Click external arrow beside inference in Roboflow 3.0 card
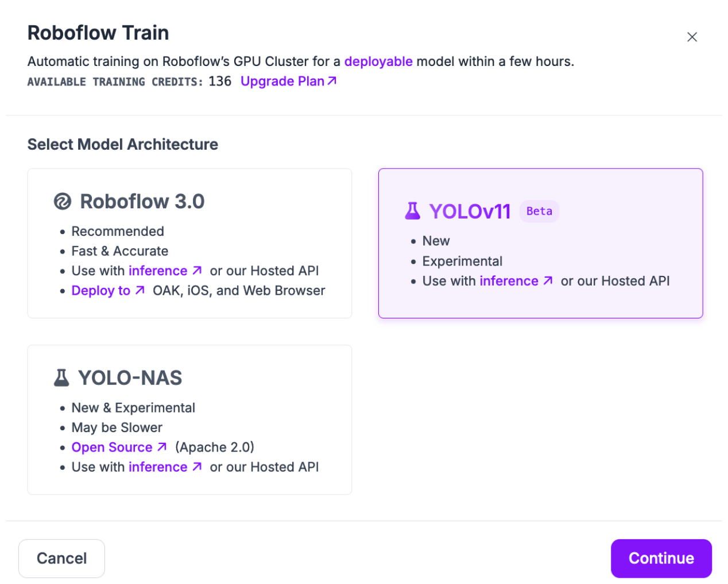728x584 pixels. [197, 270]
